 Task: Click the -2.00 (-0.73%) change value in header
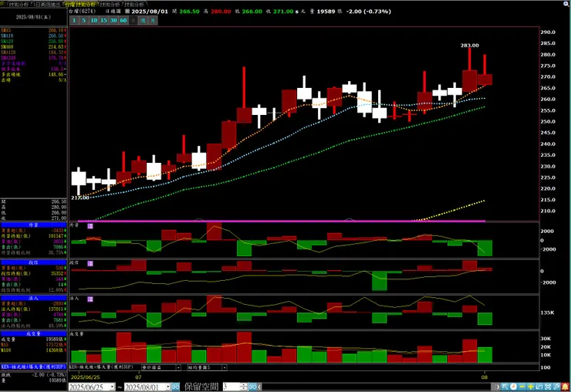point(369,12)
